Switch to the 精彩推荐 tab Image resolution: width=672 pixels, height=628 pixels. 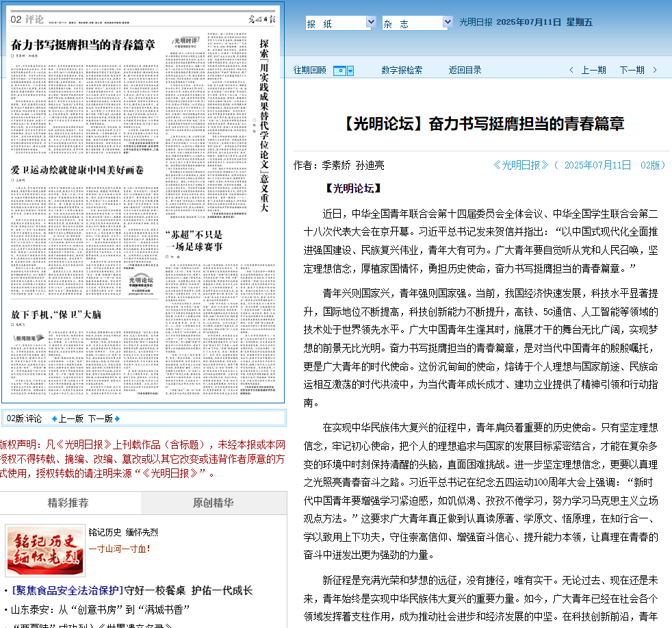click(x=68, y=503)
